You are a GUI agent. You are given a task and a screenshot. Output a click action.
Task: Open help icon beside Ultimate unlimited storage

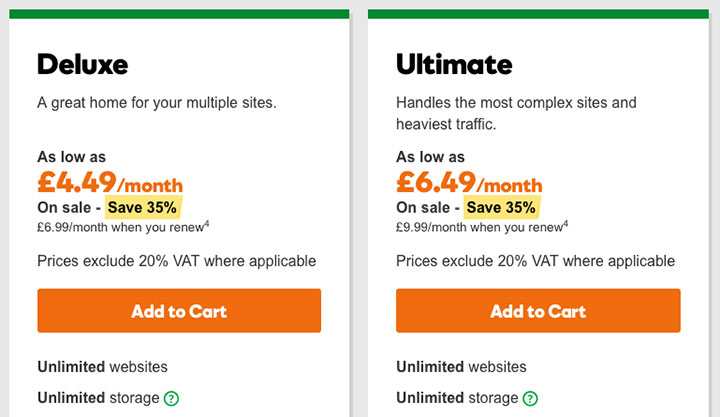530,398
